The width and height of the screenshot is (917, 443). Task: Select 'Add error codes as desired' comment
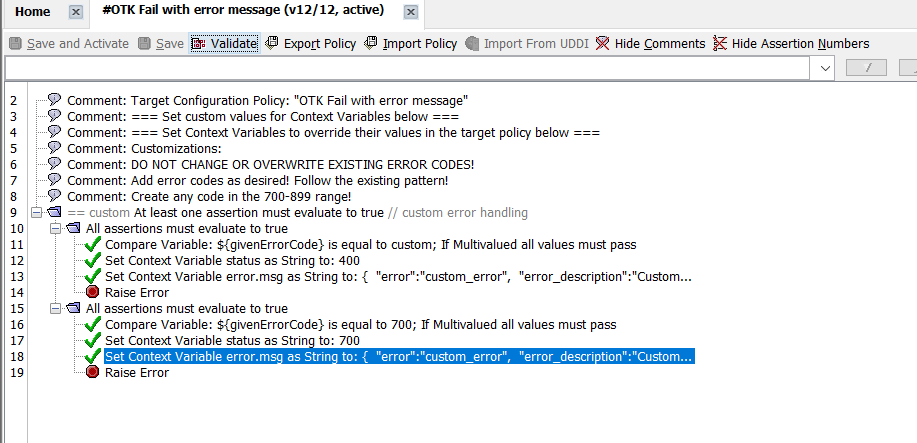(x=257, y=180)
